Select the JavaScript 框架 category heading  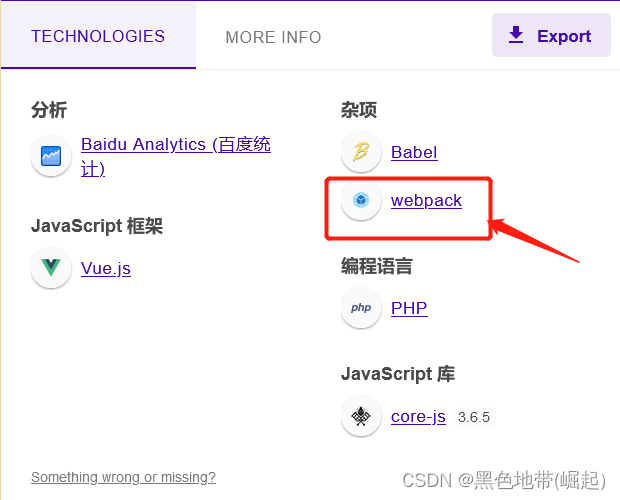pos(97,226)
